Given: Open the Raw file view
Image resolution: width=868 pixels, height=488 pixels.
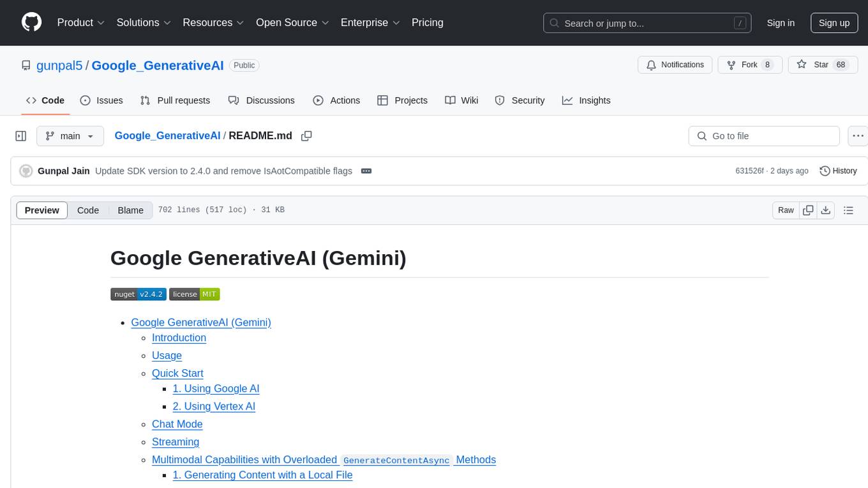Looking at the screenshot, I should (786, 210).
